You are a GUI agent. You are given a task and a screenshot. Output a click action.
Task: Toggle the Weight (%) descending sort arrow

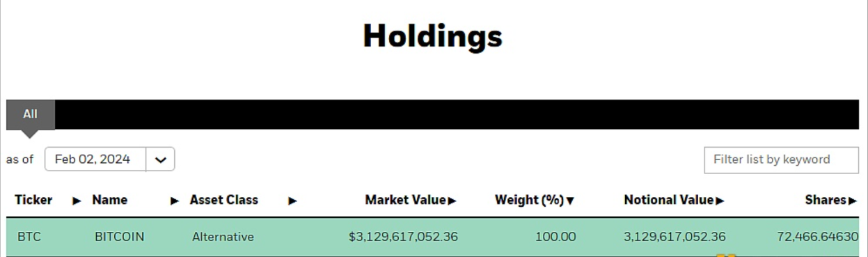(x=570, y=201)
